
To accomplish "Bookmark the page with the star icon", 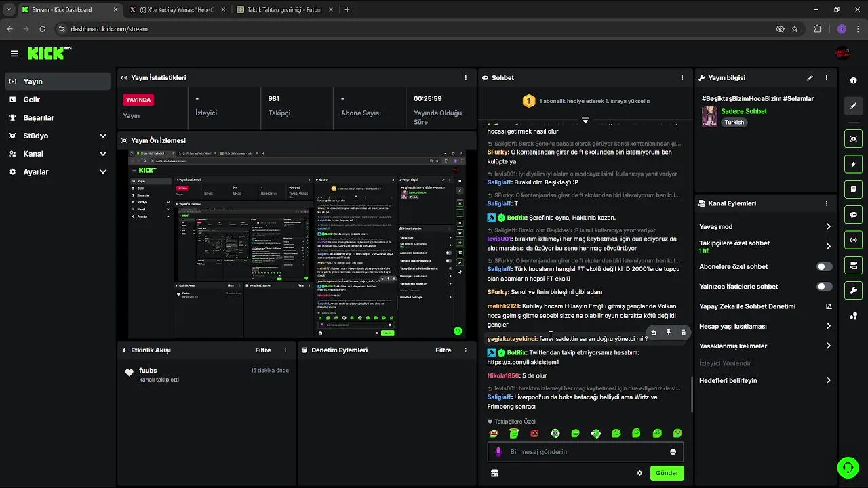I will [x=795, y=29].
